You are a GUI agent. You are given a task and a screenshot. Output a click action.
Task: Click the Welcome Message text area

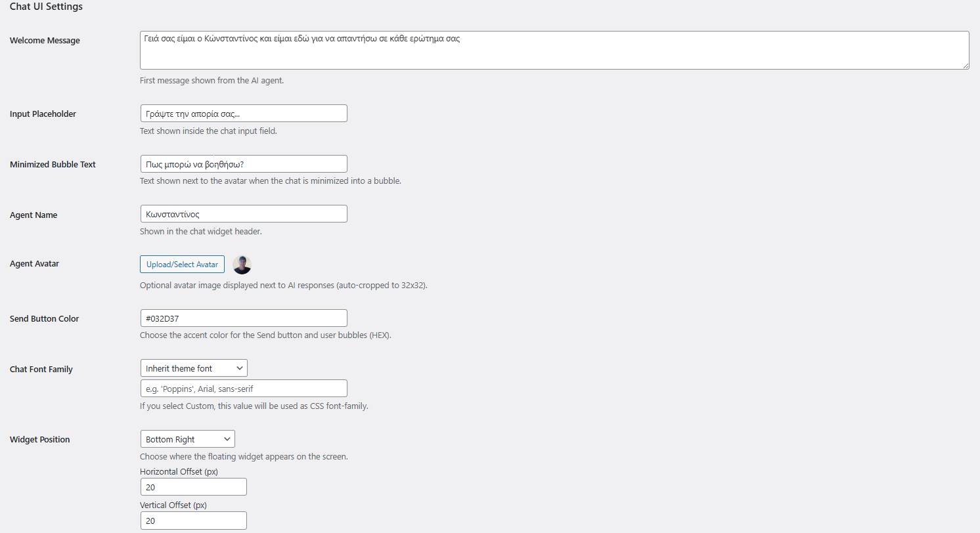point(554,51)
